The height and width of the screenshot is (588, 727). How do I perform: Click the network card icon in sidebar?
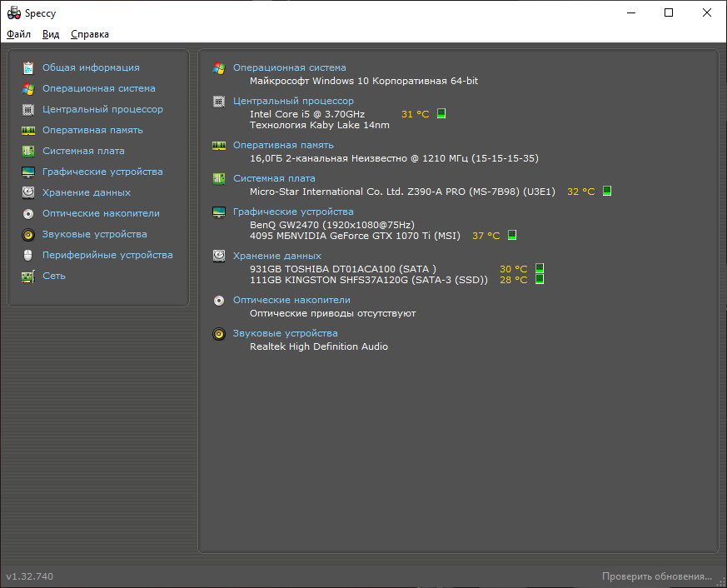[x=28, y=277]
